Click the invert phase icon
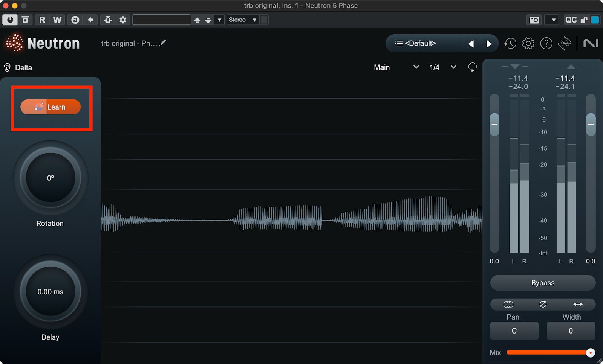Viewport: 603px width, 364px height. pos(543,304)
